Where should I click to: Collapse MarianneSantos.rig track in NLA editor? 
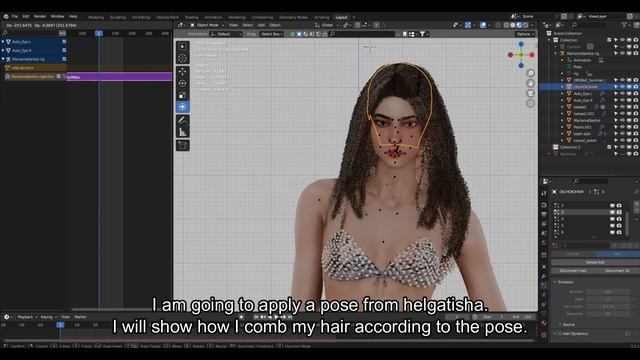click(3, 59)
